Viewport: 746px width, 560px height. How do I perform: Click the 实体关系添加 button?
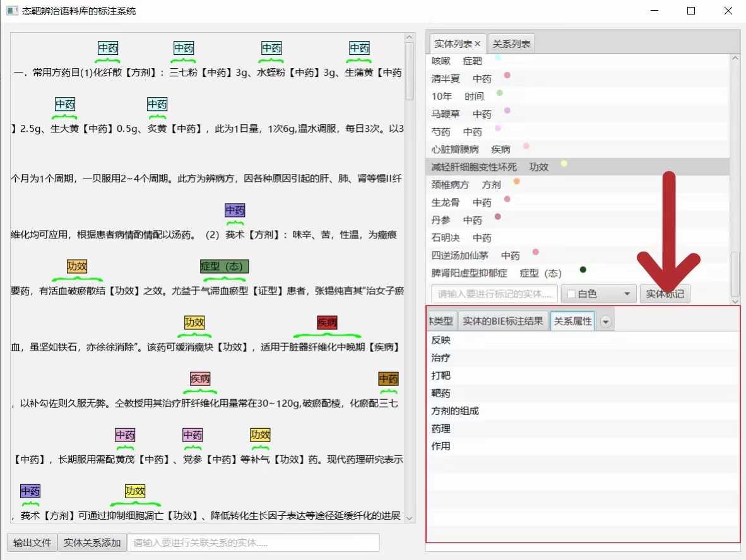[92, 543]
